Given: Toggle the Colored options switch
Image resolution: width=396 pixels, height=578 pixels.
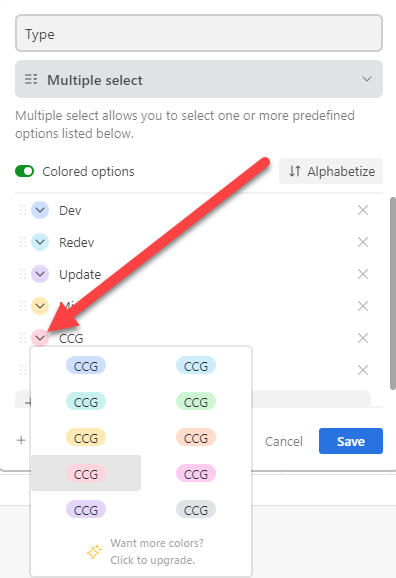Looking at the screenshot, I should [25, 171].
